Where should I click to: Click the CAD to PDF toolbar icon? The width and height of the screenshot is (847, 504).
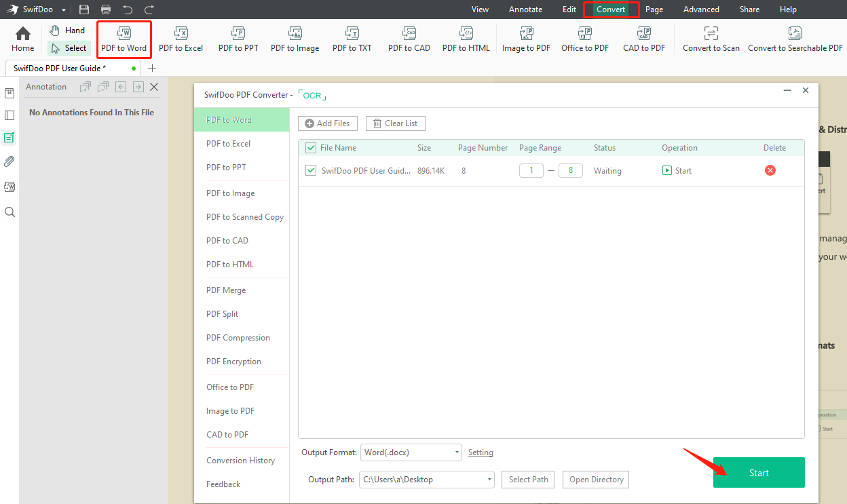643,39
